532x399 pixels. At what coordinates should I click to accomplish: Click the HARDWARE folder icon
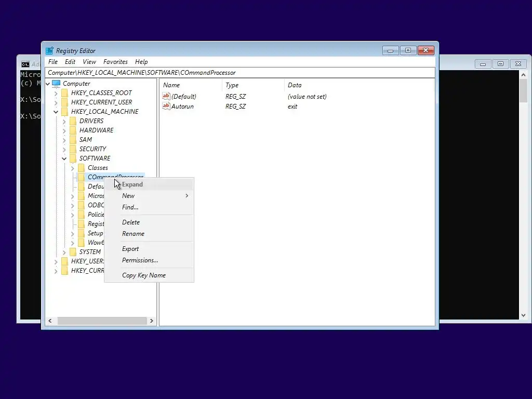coord(73,130)
